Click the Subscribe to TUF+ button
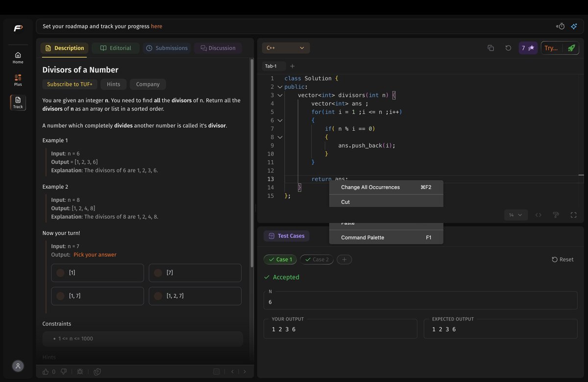 (x=70, y=84)
